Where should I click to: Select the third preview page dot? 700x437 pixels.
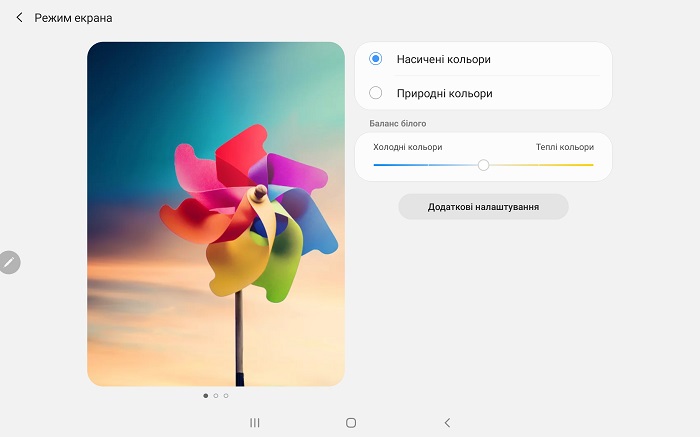pyautogui.click(x=226, y=395)
